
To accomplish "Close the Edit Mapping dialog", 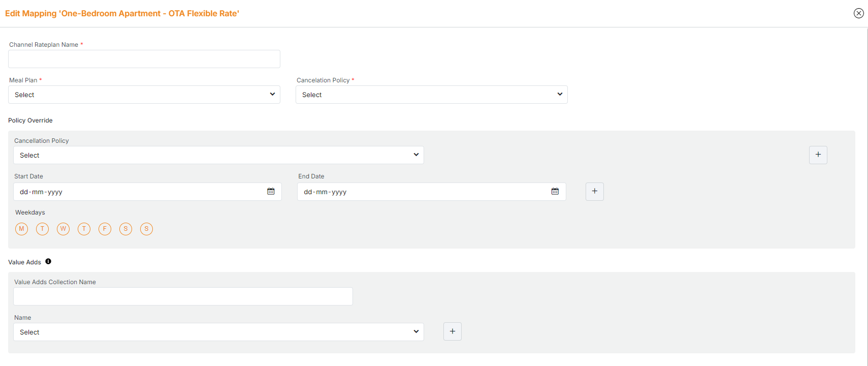I will tap(858, 13).
